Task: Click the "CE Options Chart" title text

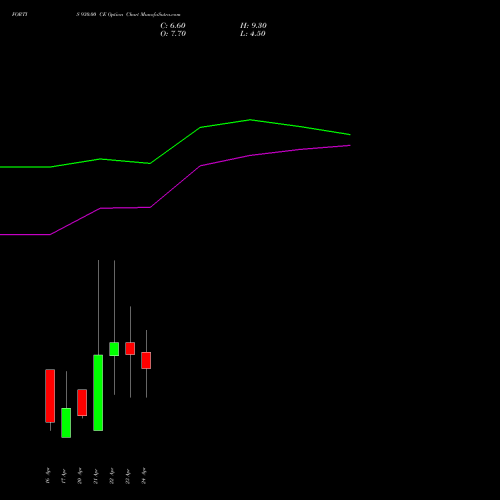Action: click(x=119, y=15)
